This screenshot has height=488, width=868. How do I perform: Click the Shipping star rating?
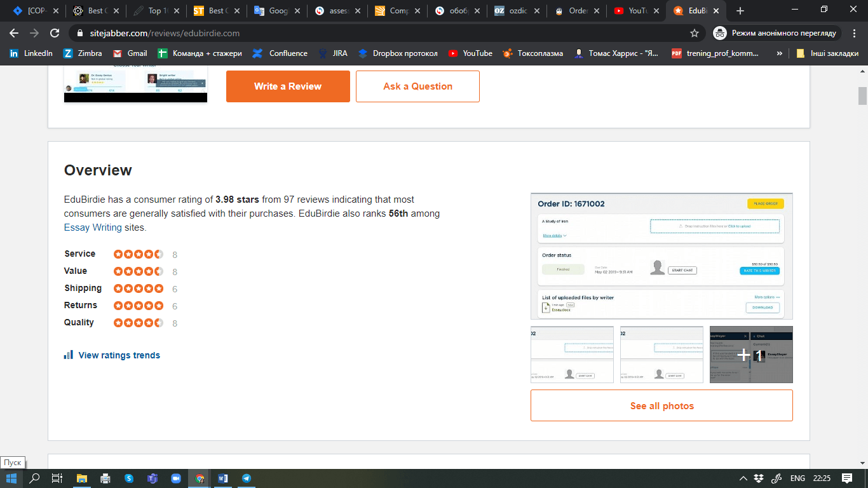[139, 288]
